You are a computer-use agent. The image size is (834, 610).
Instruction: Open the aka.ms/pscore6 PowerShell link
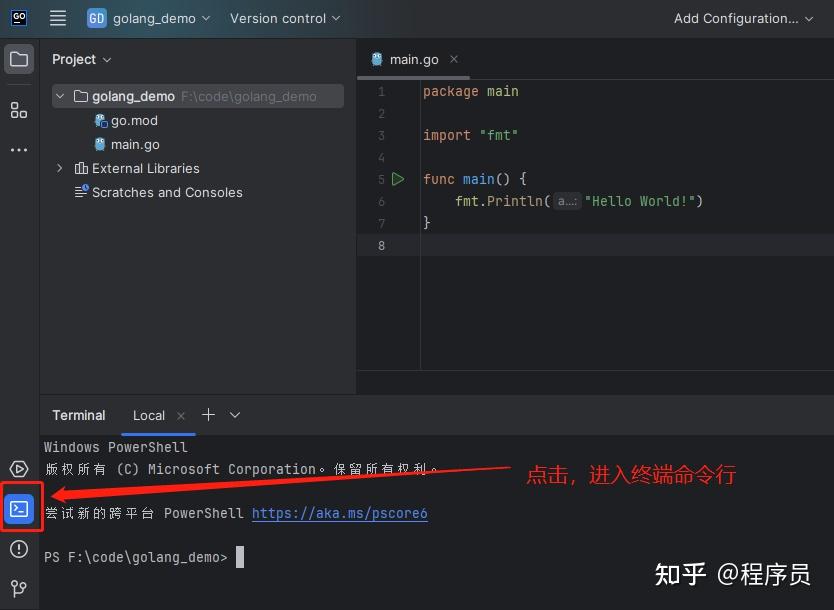coord(338,513)
